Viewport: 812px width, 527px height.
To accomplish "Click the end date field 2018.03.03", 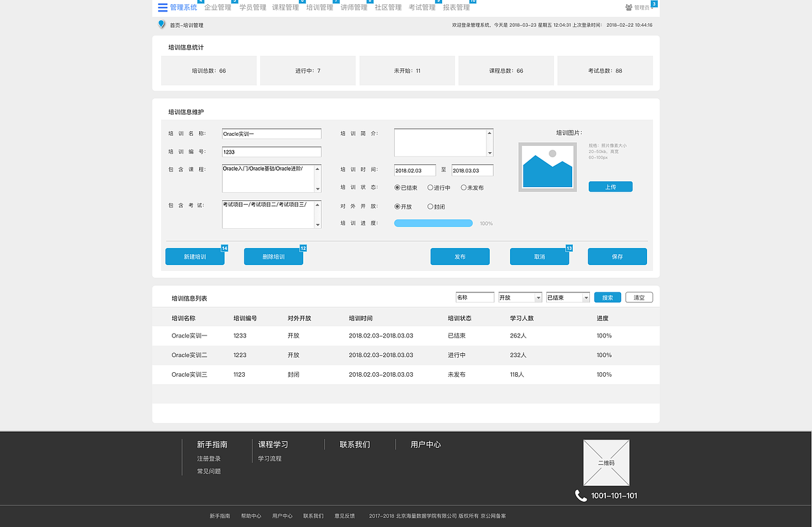I will (x=473, y=171).
